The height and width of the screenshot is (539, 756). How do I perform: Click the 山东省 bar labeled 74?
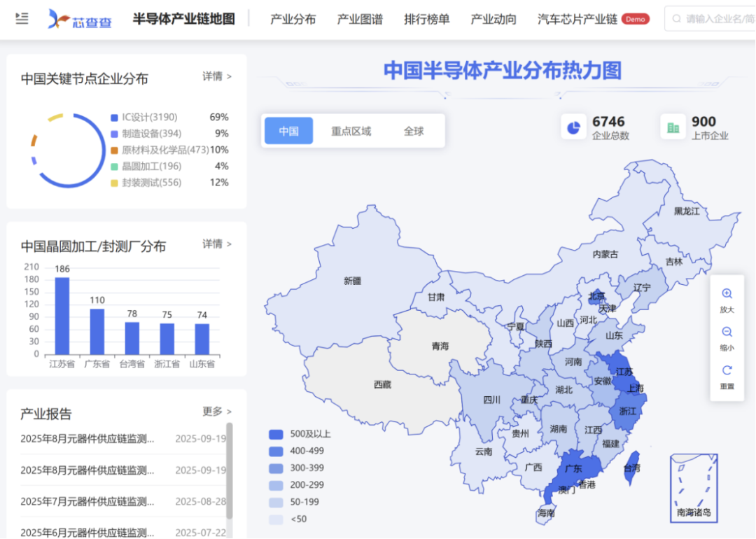[202, 339]
